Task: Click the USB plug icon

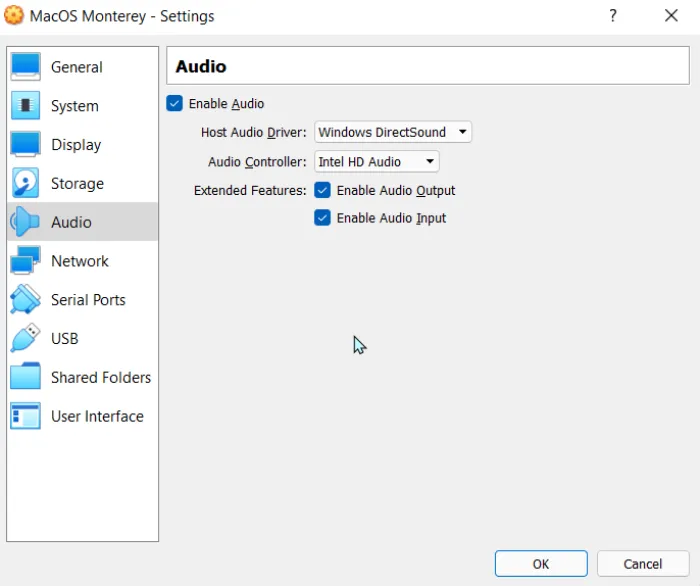Action: pos(25,339)
